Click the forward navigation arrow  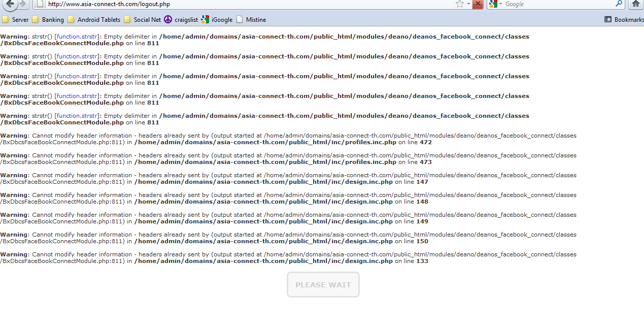(x=22, y=4)
